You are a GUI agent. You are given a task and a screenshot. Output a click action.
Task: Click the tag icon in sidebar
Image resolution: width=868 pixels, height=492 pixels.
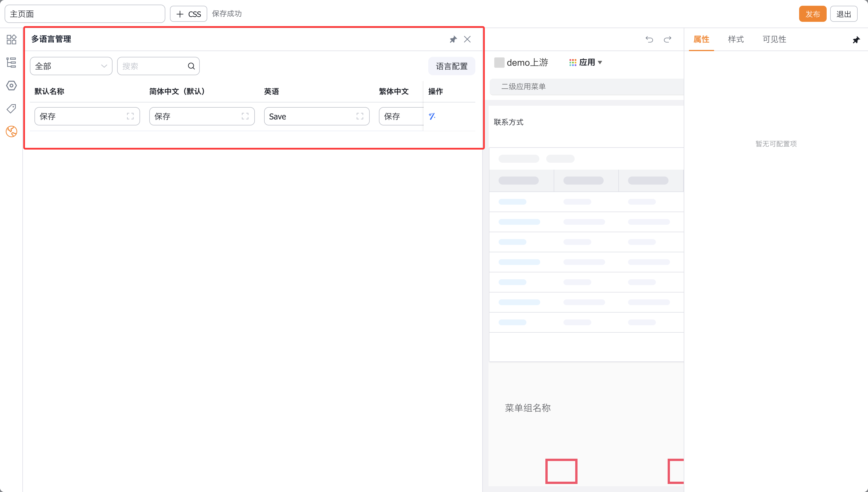pos(11,109)
